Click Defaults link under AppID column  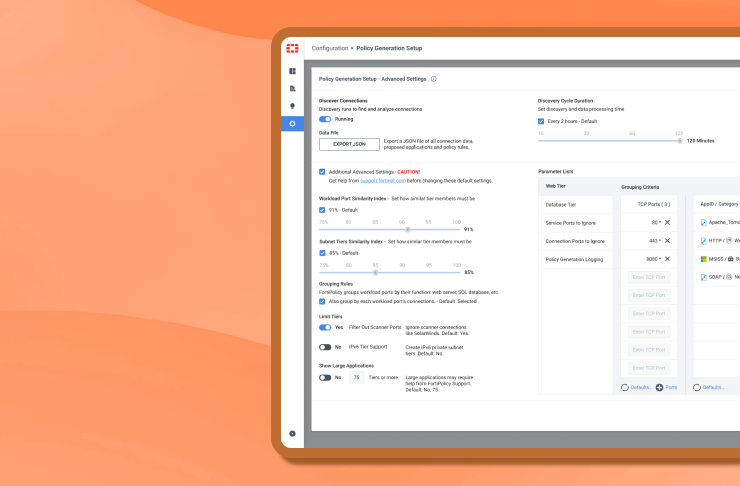(x=713, y=387)
